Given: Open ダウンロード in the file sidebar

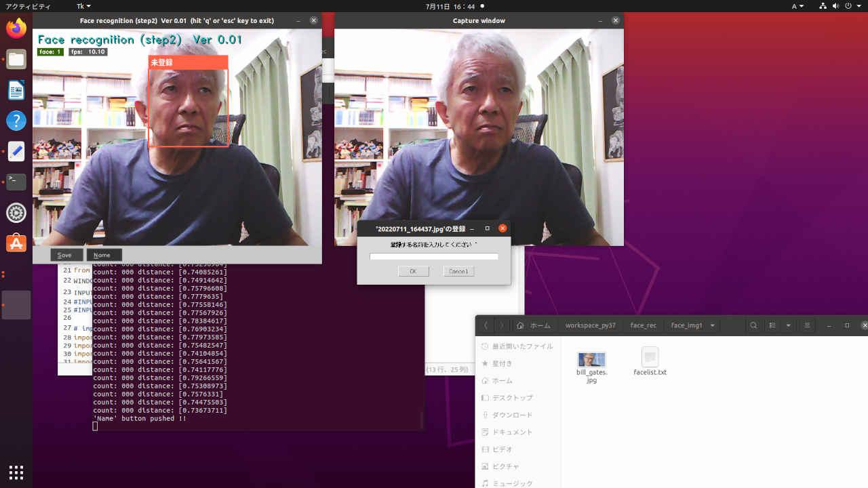Looking at the screenshot, I should 512,415.
